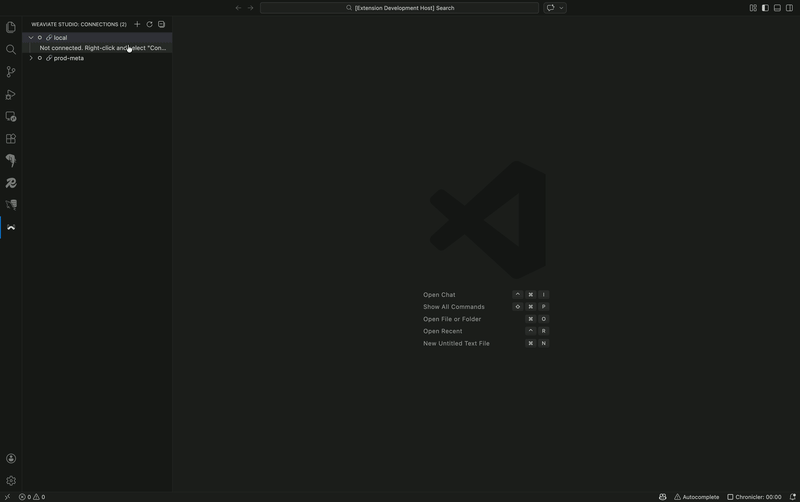Add a new Weaviate connection with plus icon
The image size is (800, 502).
pyautogui.click(x=137, y=24)
